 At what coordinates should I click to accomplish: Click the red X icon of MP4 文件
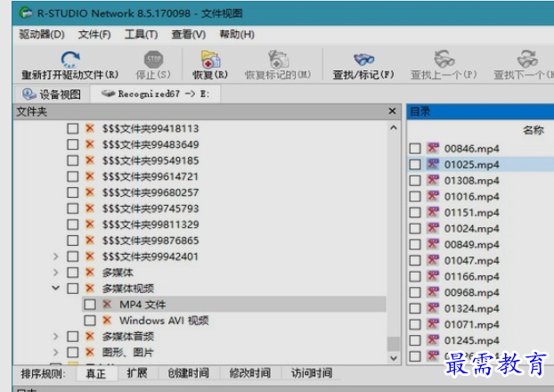point(107,304)
